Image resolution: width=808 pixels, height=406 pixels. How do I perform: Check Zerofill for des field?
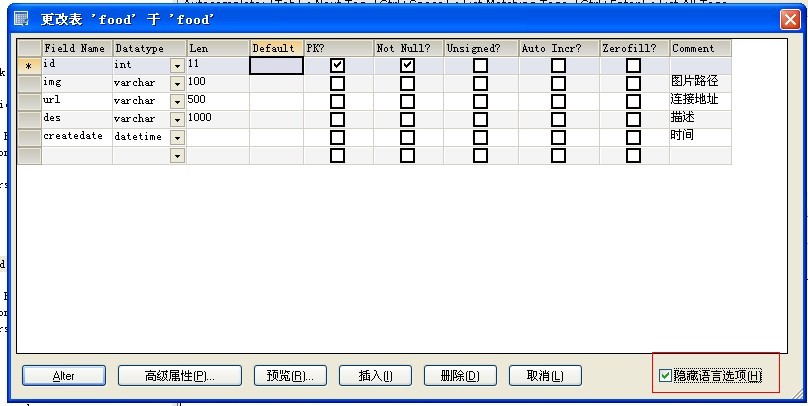click(x=633, y=120)
